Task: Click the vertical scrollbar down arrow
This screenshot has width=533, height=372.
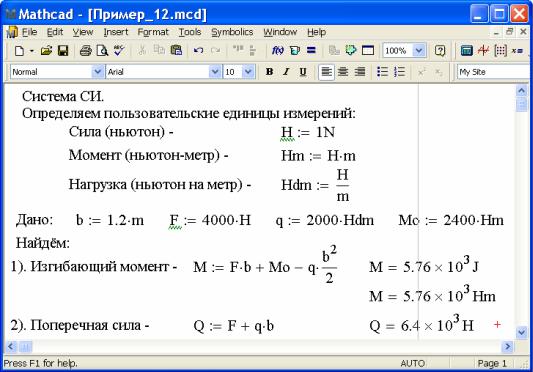Action: [x=521, y=332]
